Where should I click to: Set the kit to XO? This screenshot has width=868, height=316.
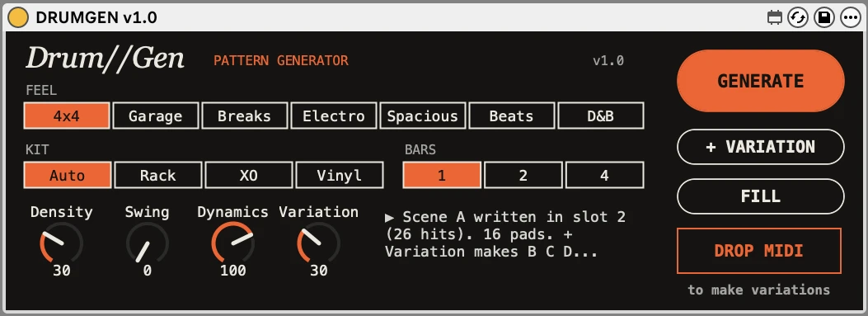pos(249,175)
